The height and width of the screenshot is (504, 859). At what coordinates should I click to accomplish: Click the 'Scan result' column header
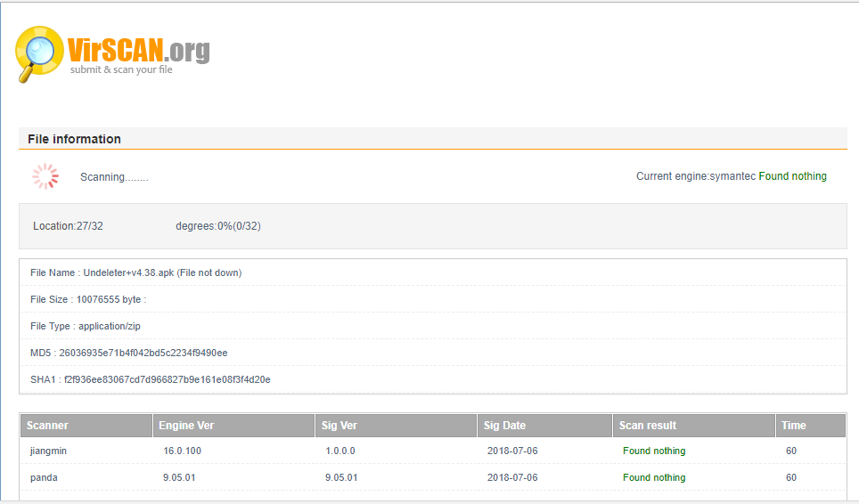pos(693,426)
